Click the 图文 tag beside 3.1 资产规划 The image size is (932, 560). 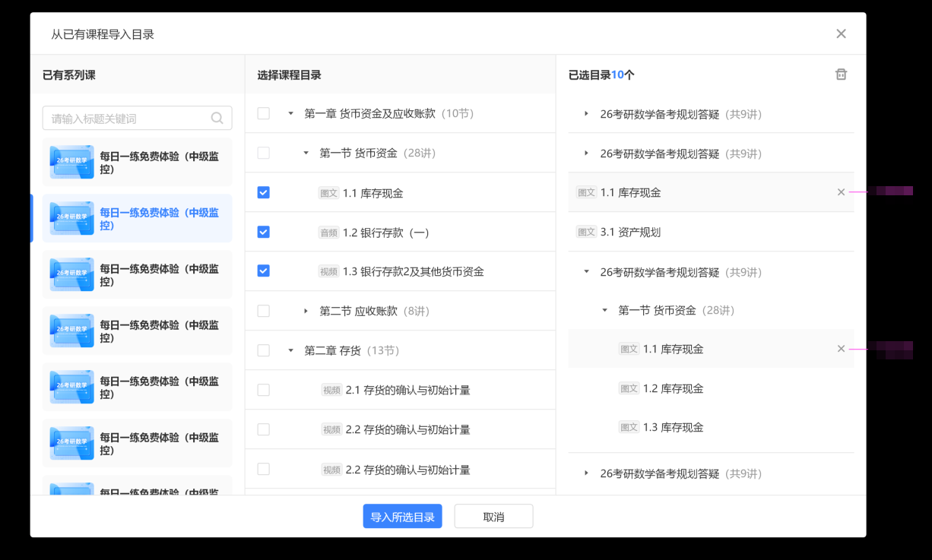586,233
